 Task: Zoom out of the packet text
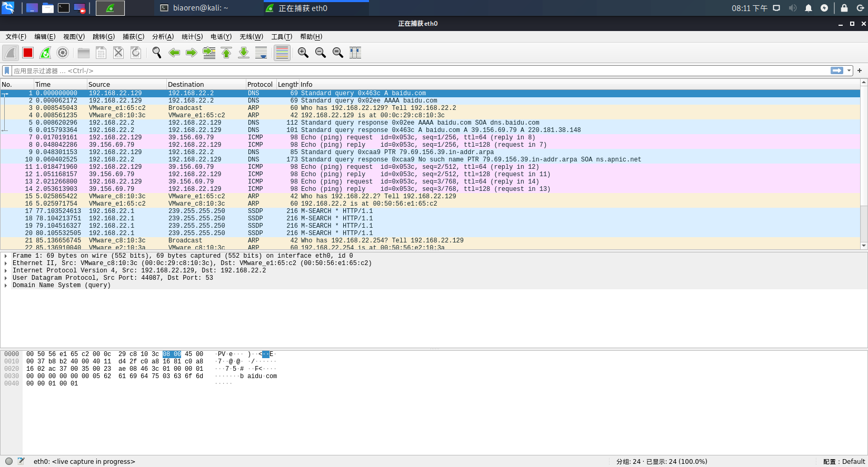(321, 53)
